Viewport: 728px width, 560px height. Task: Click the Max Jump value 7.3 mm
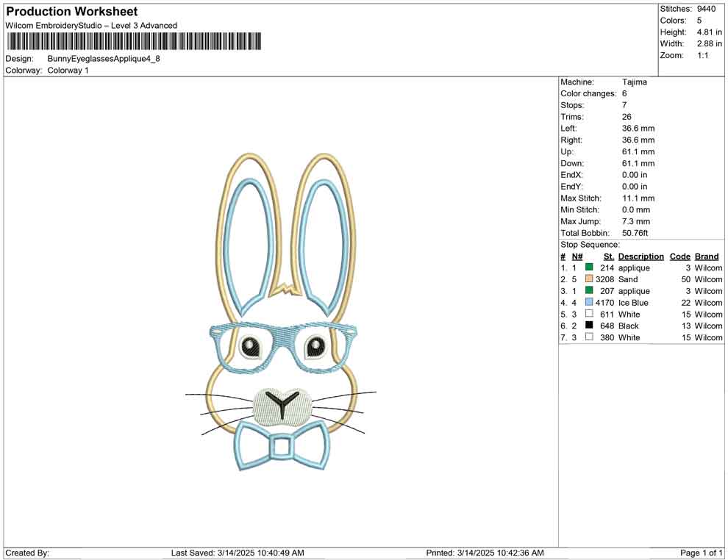click(636, 221)
